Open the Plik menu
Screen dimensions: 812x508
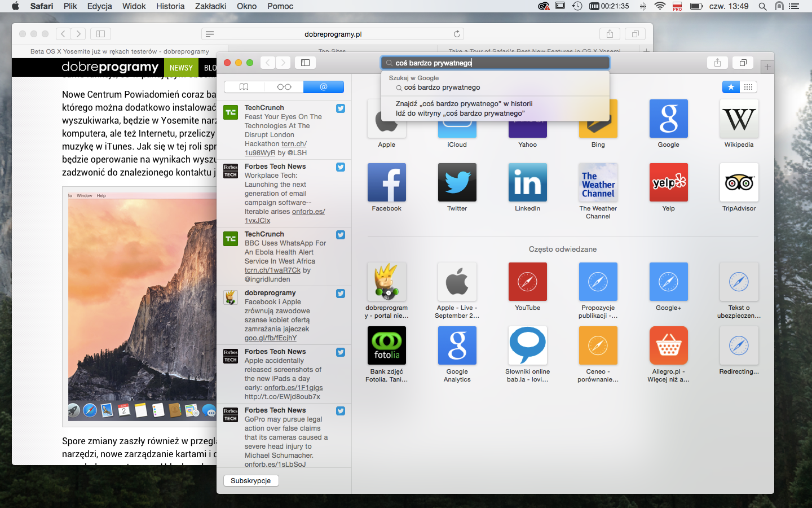pos(70,6)
